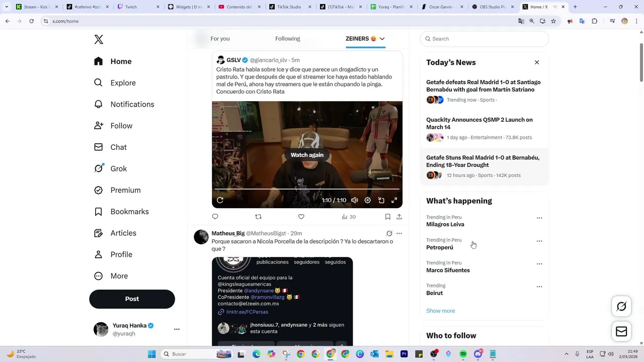Open the More menu in sidebar
644x362 pixels.
pos(111,276)
